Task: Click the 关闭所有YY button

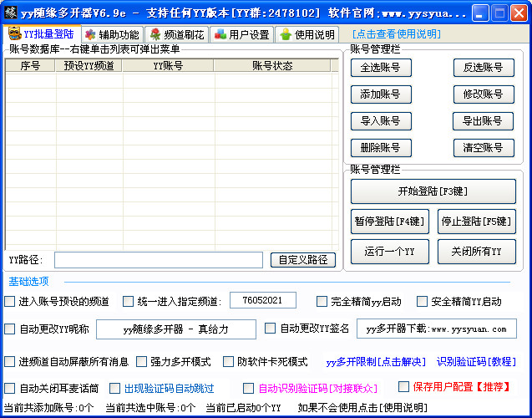Action: (477, 252)
